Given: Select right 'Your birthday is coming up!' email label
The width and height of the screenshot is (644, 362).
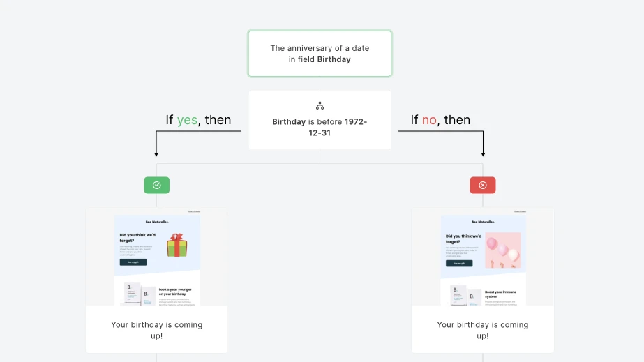Looking at the screenshot, I should pyautogui.click(x=483, y=330).
